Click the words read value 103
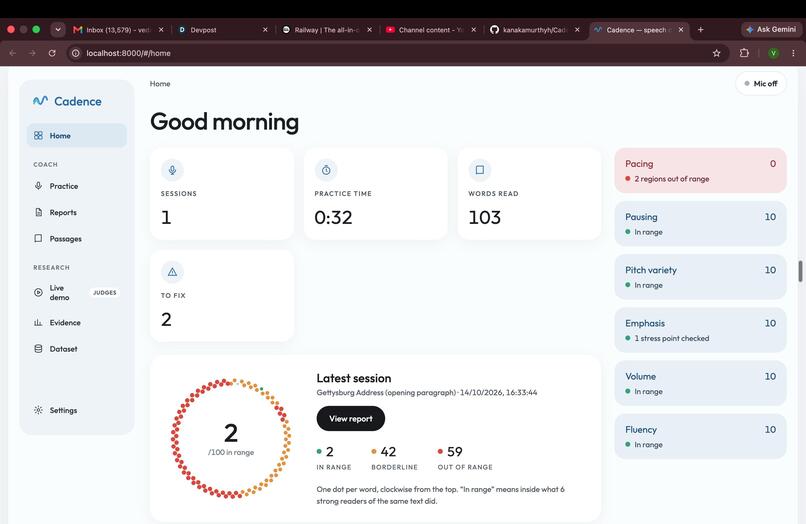Viewport: 806px width, 524px height. [x=484, y=218]
